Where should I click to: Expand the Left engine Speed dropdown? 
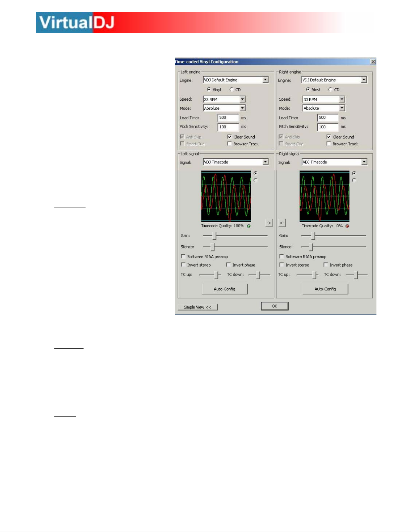(224, 99)
